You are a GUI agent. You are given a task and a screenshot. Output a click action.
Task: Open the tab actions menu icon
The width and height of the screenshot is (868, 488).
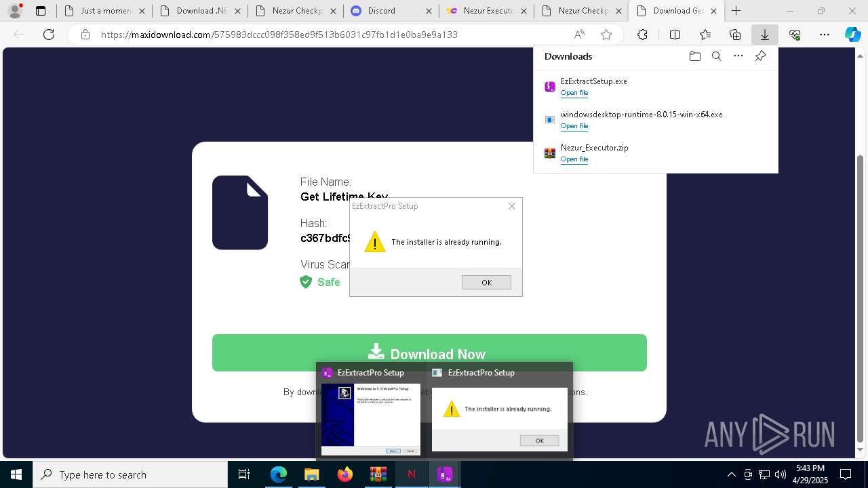[41, 11]
